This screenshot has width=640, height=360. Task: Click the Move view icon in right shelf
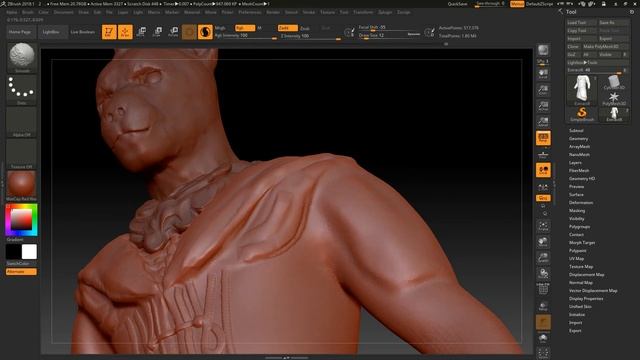543,242
